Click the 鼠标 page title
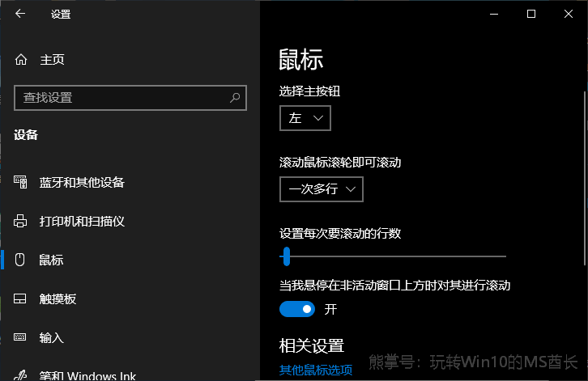The image size is (588, 381). pyautogui.click(x=300, y=60)
